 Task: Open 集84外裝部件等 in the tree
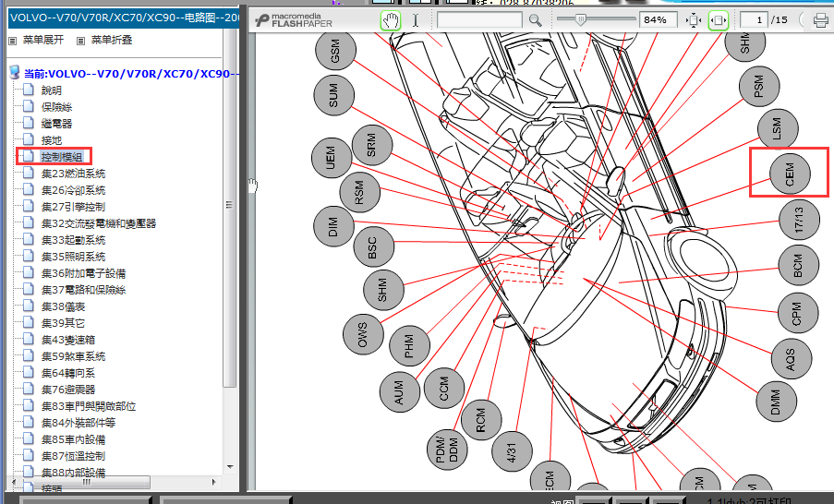79,423
